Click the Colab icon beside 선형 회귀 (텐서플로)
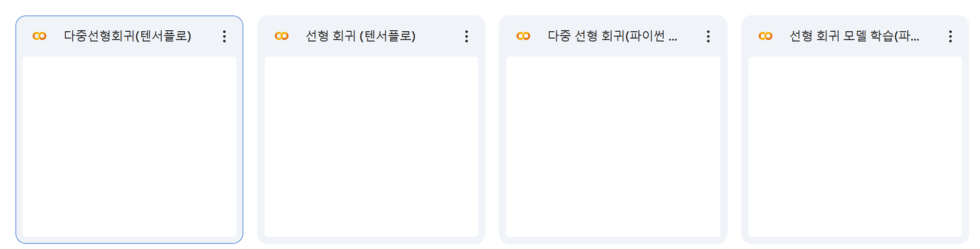 coord(282,36)
